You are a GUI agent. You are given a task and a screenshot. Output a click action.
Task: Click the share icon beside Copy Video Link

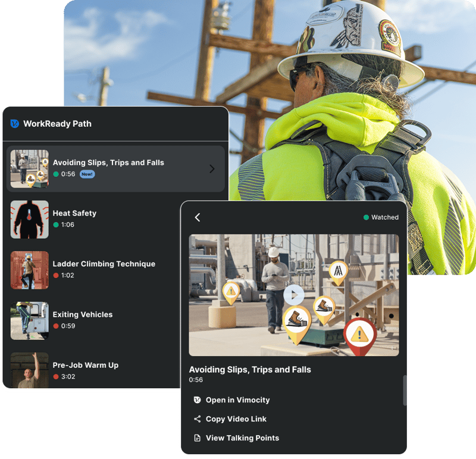(x=198, y=419)
